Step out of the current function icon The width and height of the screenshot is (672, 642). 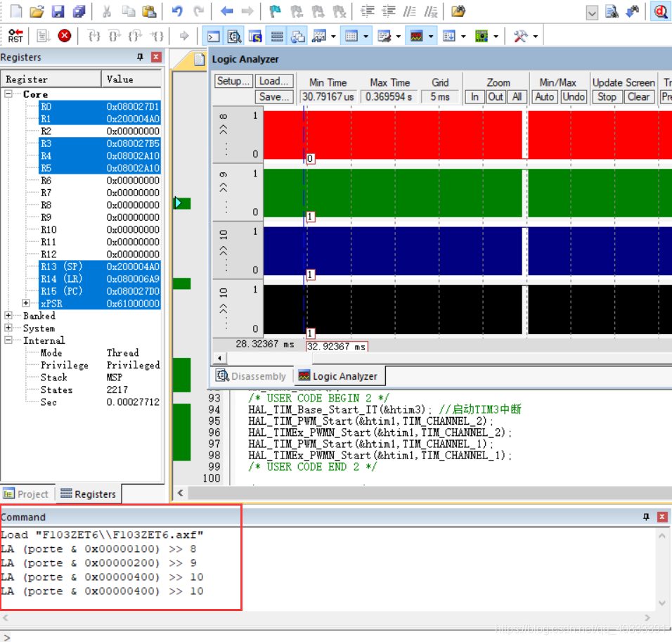pos(136,36)
